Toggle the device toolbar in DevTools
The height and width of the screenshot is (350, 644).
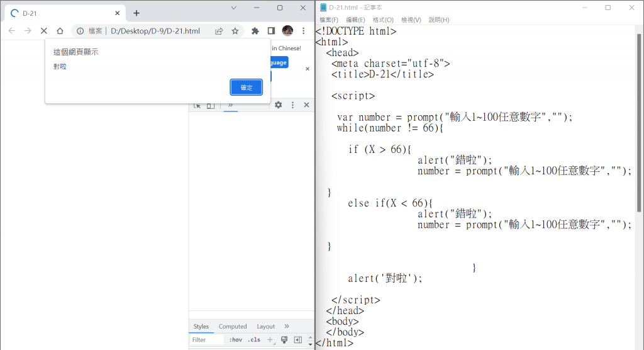(211, 105)
